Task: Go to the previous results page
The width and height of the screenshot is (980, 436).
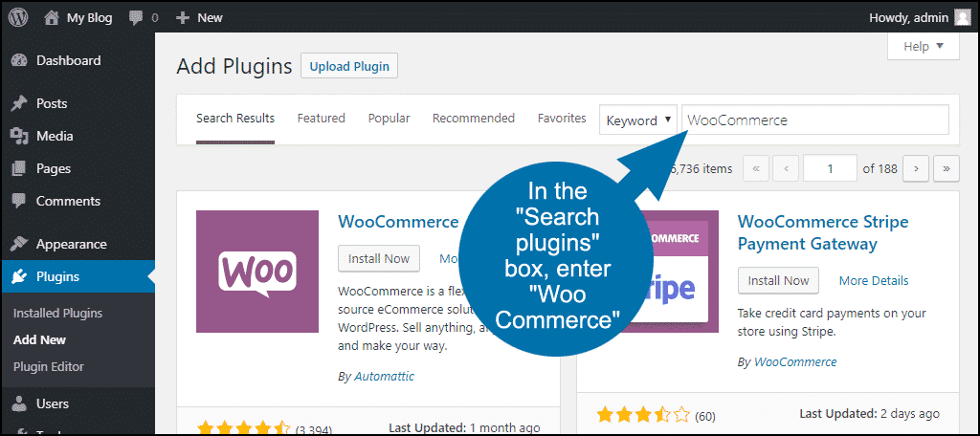Action: click(786, 168)
